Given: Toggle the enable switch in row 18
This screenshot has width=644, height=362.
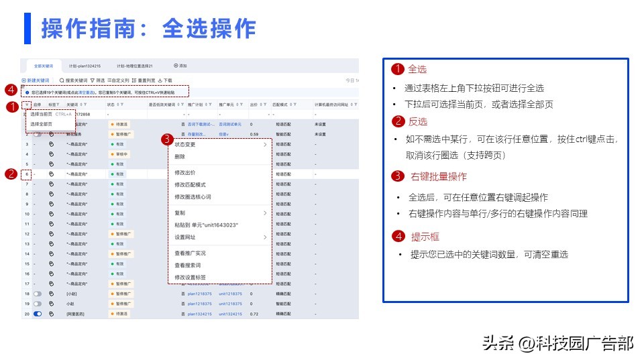Looking at the screenshot, I should click(38, 294).
